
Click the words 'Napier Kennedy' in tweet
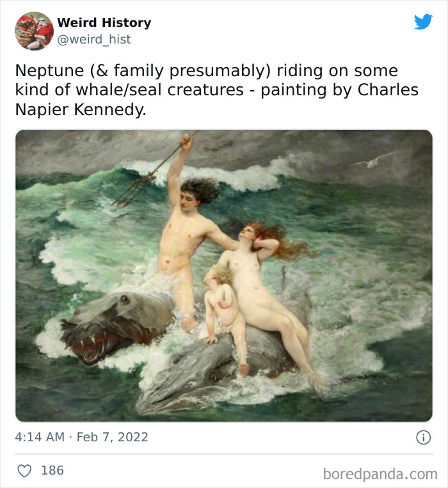coord(81,110)
